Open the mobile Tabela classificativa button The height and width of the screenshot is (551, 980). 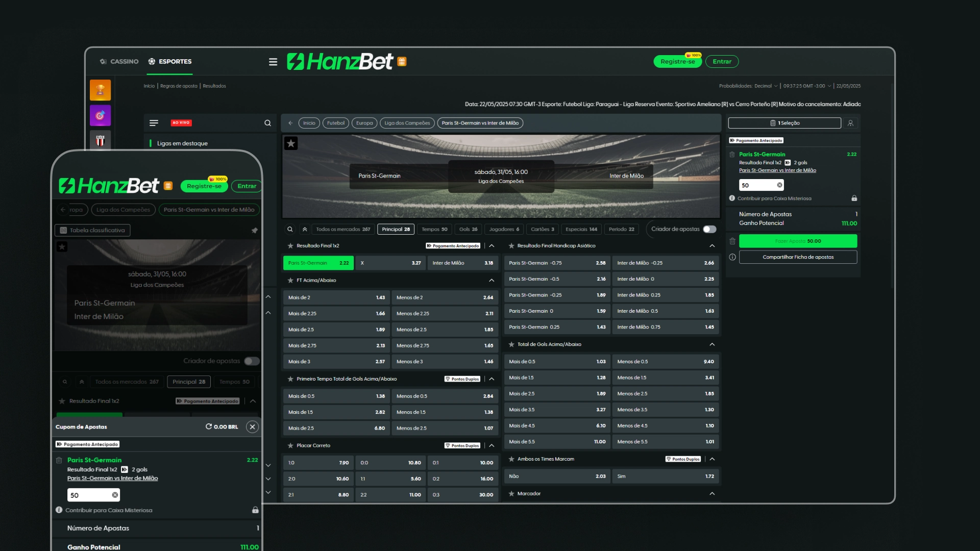[92, 231]
